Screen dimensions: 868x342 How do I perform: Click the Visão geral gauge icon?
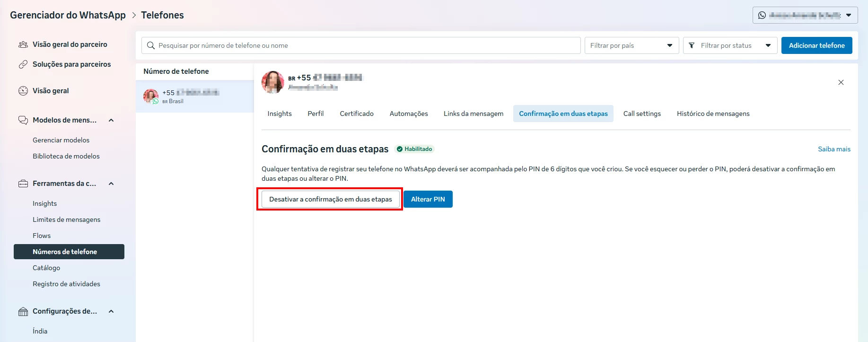coord(23,91)
